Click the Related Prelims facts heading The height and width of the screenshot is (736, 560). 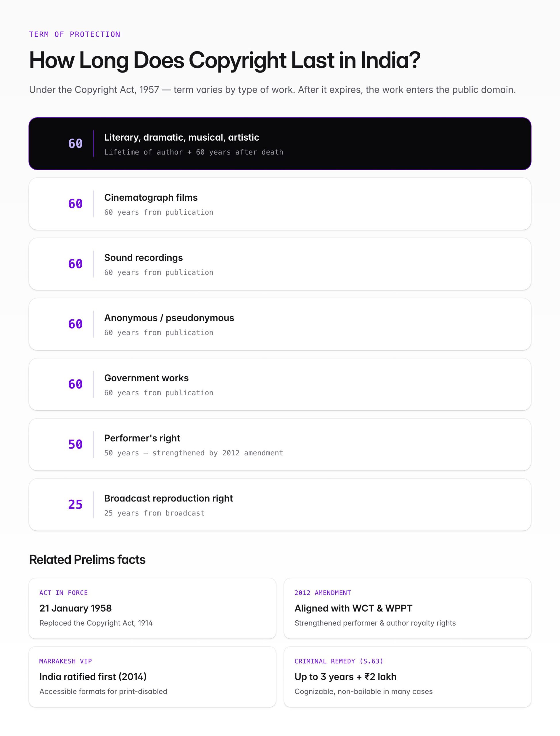tap(87, 560)
